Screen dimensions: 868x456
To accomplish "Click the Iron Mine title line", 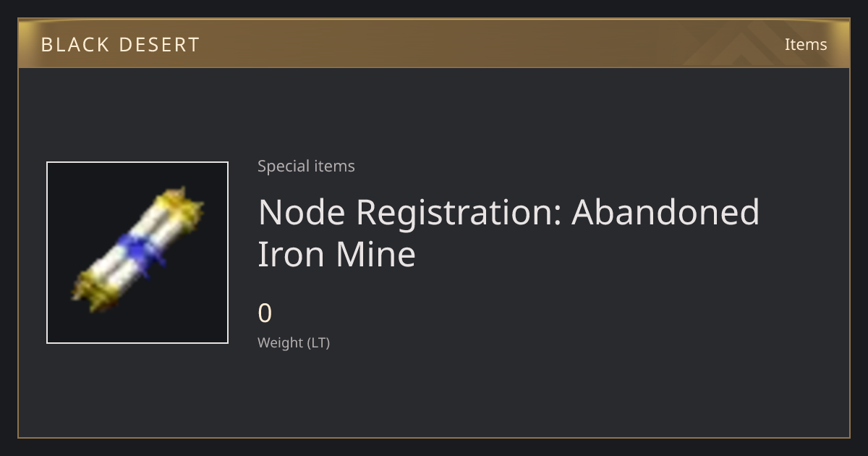I will [337, 254].
